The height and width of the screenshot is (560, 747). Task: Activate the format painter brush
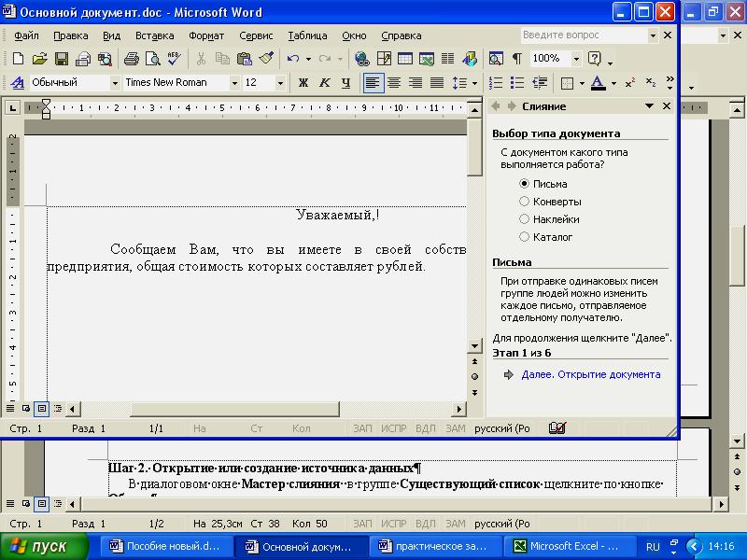coord(266,59)
